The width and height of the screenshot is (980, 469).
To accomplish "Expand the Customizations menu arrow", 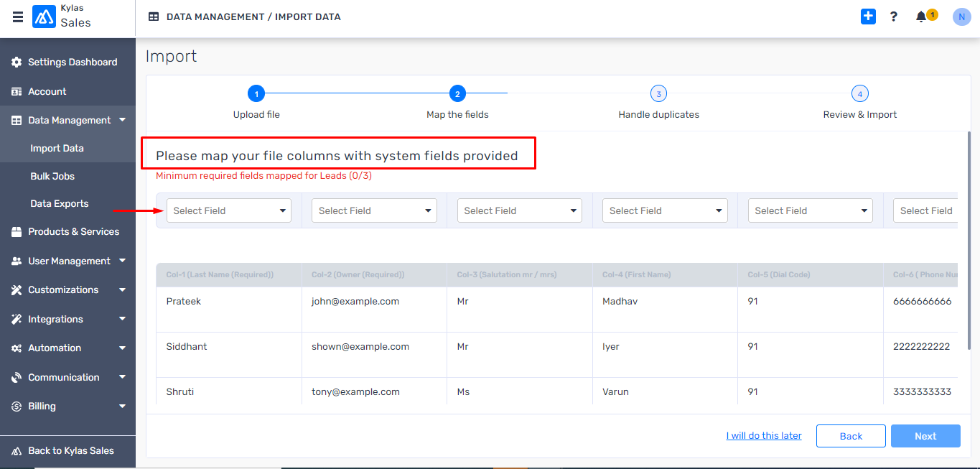I will pyautogui.click(x=123, y=290).
